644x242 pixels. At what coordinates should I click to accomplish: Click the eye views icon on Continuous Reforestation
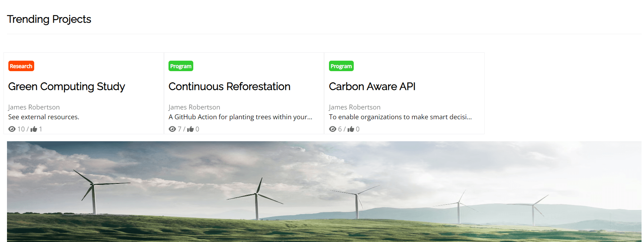[x=172, y=129]
